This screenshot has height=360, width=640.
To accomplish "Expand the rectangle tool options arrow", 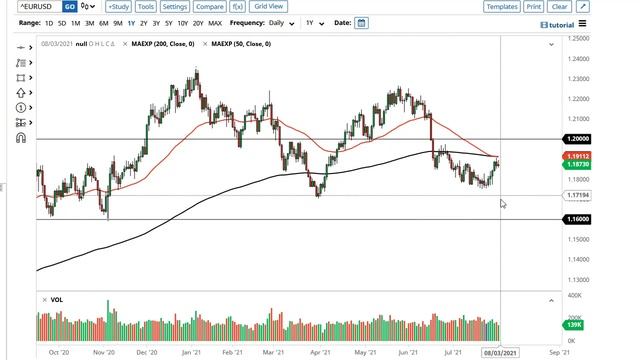I will [31, 78].
